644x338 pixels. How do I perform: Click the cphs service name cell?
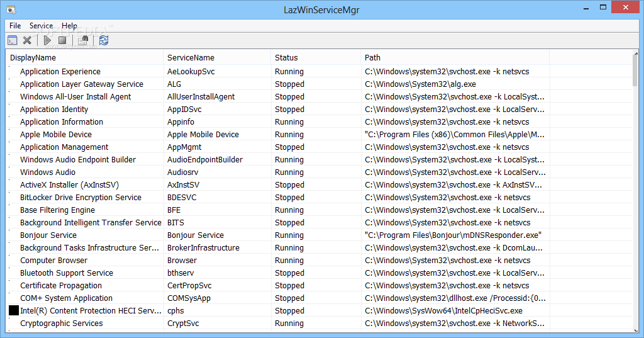pos(175,311)
